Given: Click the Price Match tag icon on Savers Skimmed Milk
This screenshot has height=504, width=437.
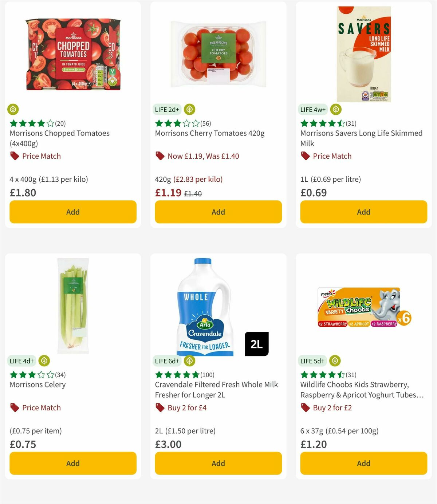Looking at the screenshot, I should (305, 156).
